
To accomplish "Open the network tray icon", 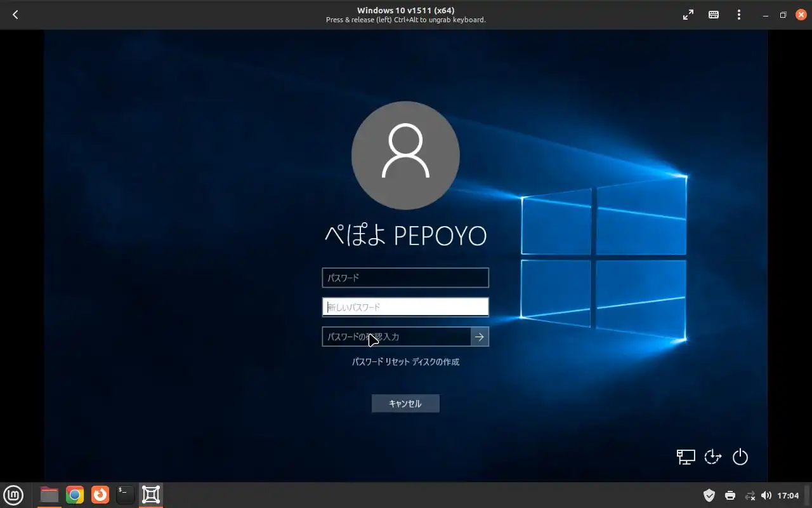I will pos(750,495).
